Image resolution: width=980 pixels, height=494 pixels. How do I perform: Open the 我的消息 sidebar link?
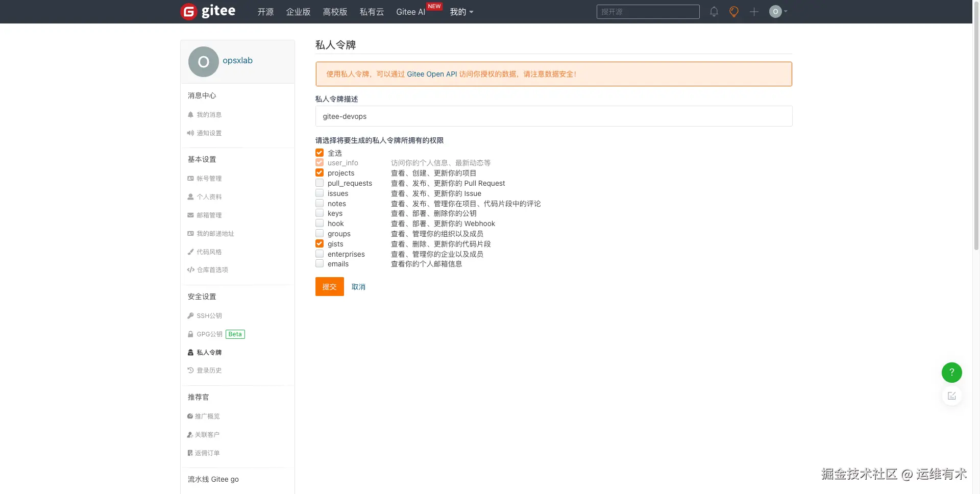pos(209,115)
